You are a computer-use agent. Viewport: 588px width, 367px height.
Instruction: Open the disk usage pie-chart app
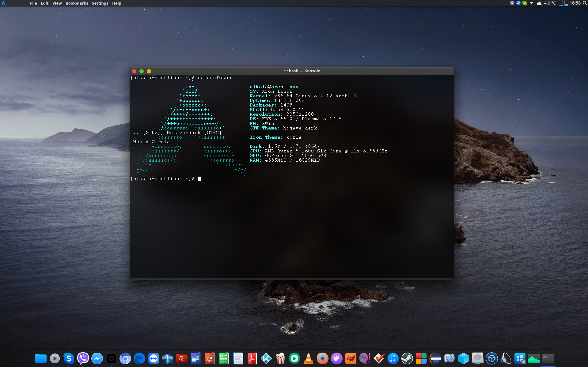click(x=478, y=358)
